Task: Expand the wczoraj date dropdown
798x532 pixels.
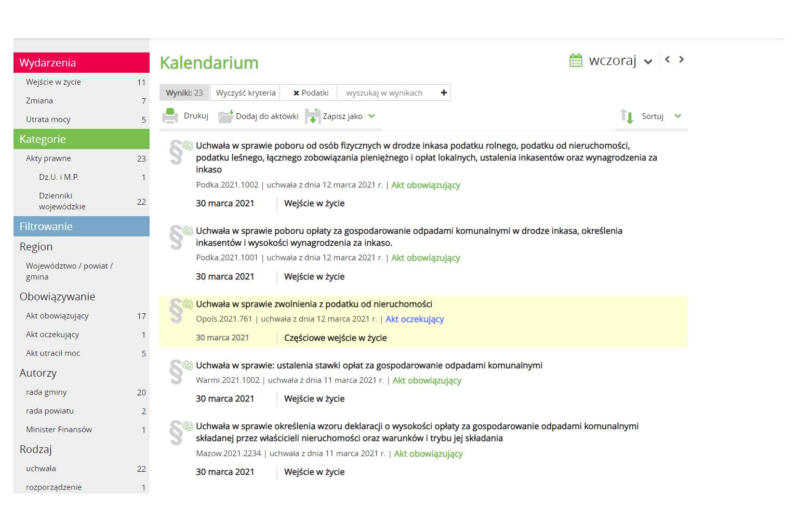Action: point(648,61)
